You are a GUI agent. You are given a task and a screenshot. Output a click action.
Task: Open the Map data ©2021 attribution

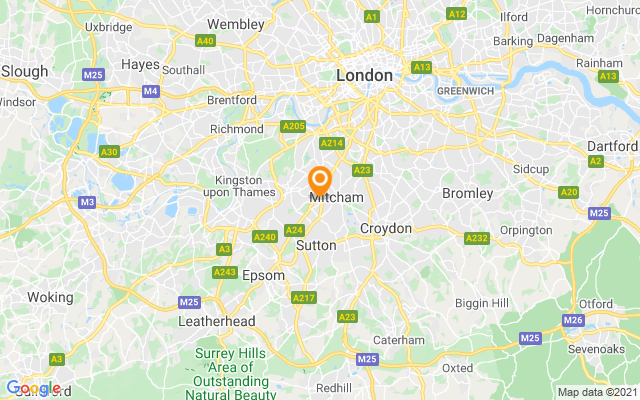598,393
